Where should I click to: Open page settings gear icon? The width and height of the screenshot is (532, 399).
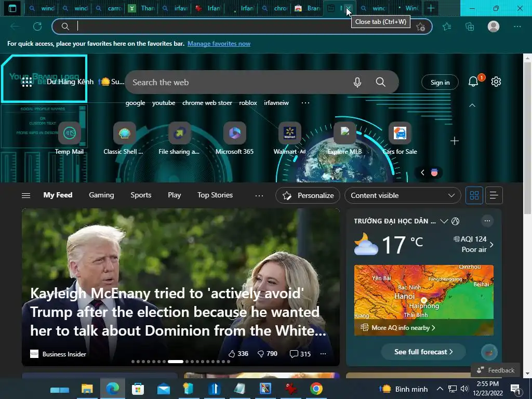pos(496,82)
